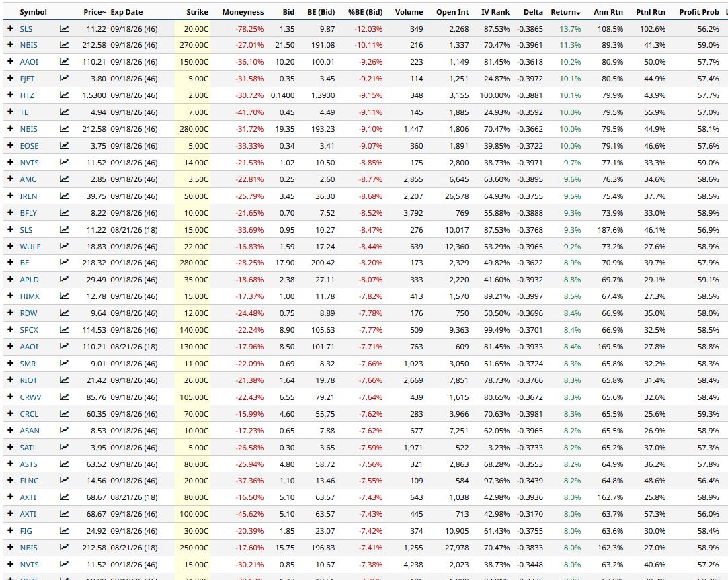Screen dimensions: 728x580
Task: View chart icon for APLD row
Action: (65, 280)
